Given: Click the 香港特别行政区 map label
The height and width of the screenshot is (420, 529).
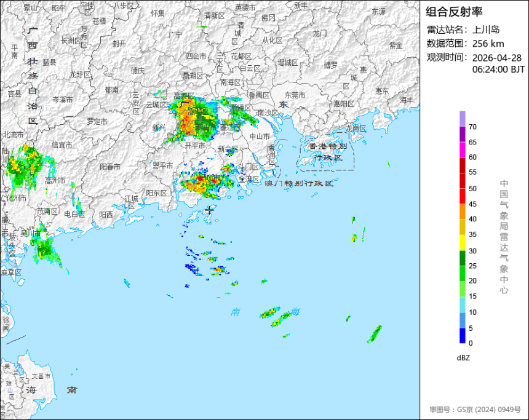Looking at the screenshot, I should coord(328,152).
